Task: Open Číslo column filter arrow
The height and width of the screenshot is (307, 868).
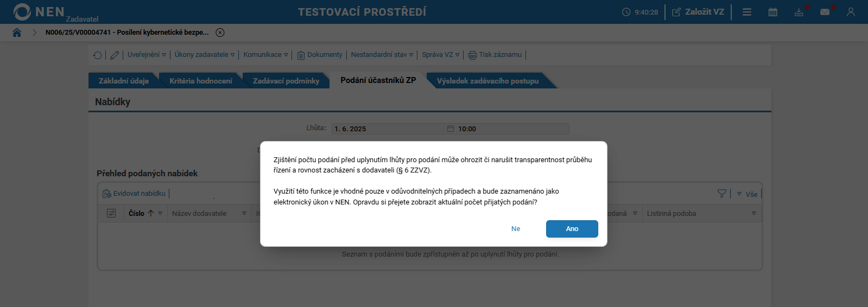Action: pyautogui.click(x=160, y=213)
